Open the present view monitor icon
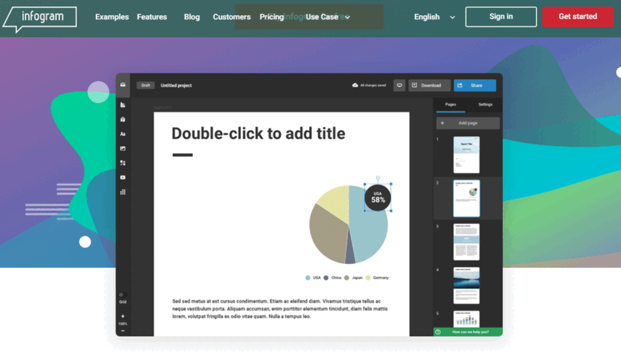This screenshot has width=621, height=364. click(x=399, y=85)
